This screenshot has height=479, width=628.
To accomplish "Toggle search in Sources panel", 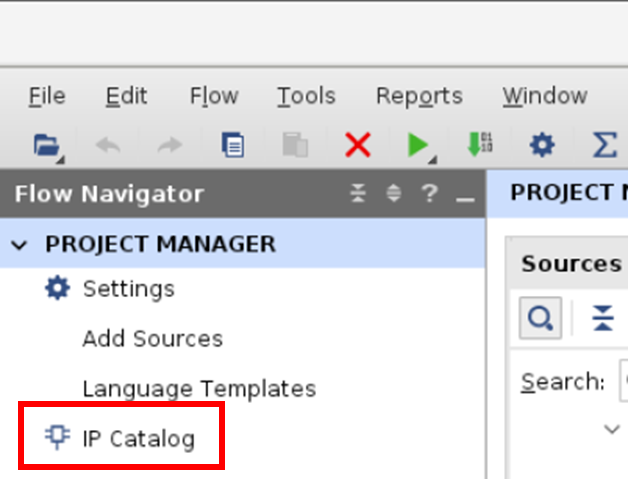I will coord(540,319).
